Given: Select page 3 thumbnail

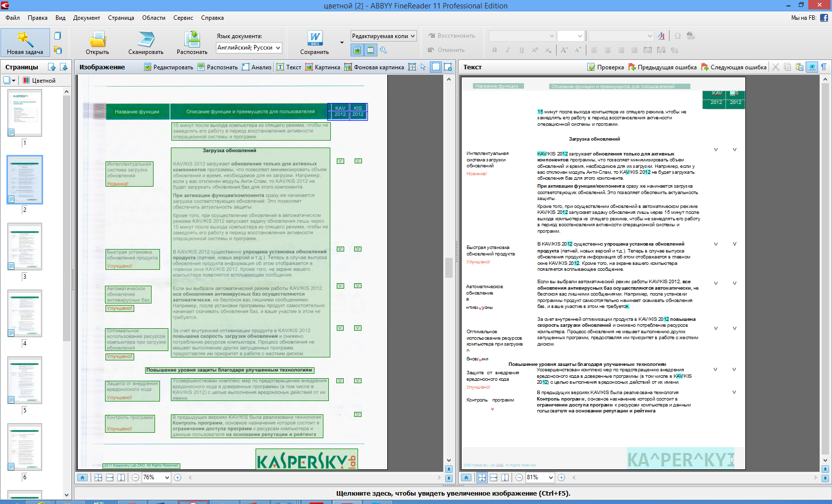Looking at the screenshot, I should [25, 247].
